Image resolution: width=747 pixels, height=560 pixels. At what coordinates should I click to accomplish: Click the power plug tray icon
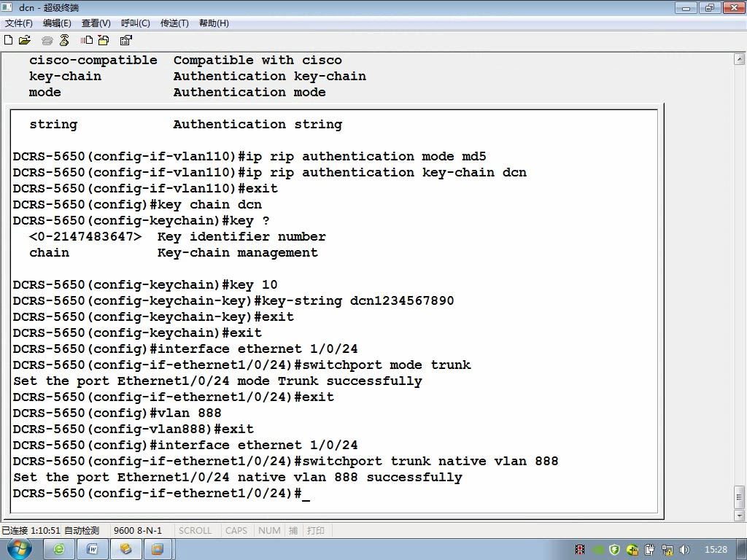pyautogui.click(x=649, y=550)
